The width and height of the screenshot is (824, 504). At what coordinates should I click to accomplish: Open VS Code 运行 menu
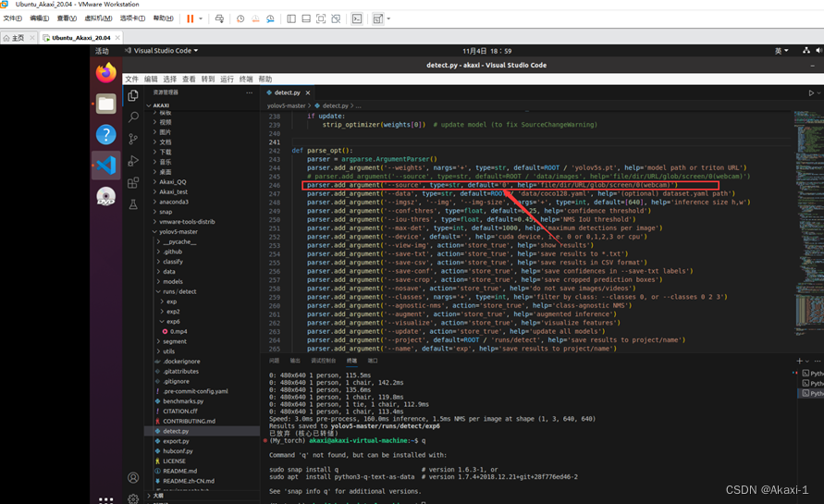coord(227,80)
